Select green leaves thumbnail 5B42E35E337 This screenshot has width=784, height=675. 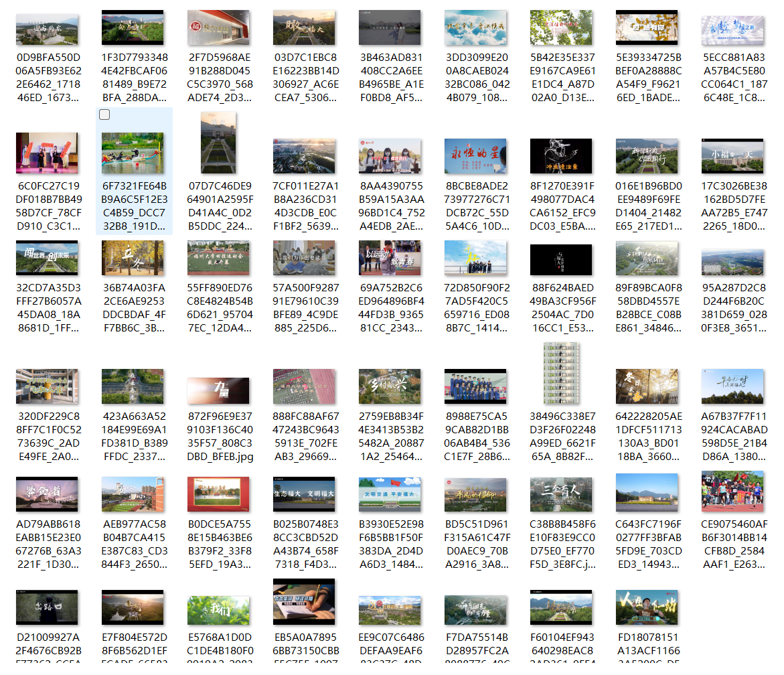(561, 27)
